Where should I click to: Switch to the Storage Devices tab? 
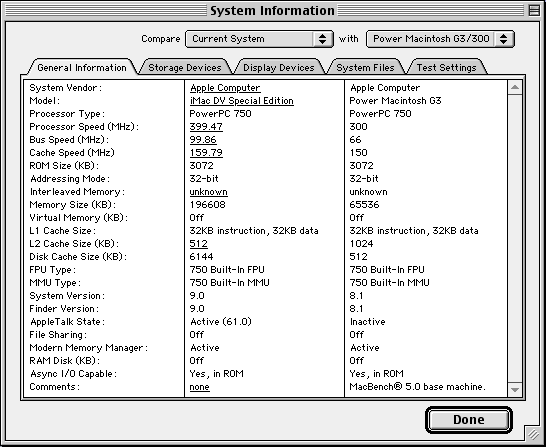185,67
